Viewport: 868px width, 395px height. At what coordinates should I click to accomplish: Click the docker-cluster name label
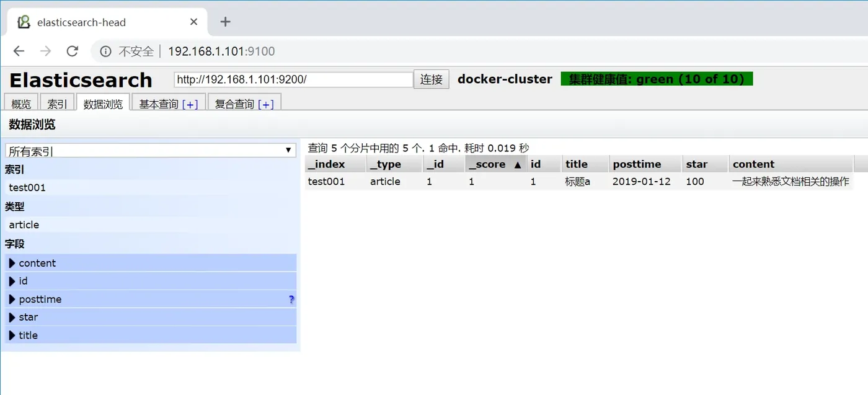click(505, 79)
